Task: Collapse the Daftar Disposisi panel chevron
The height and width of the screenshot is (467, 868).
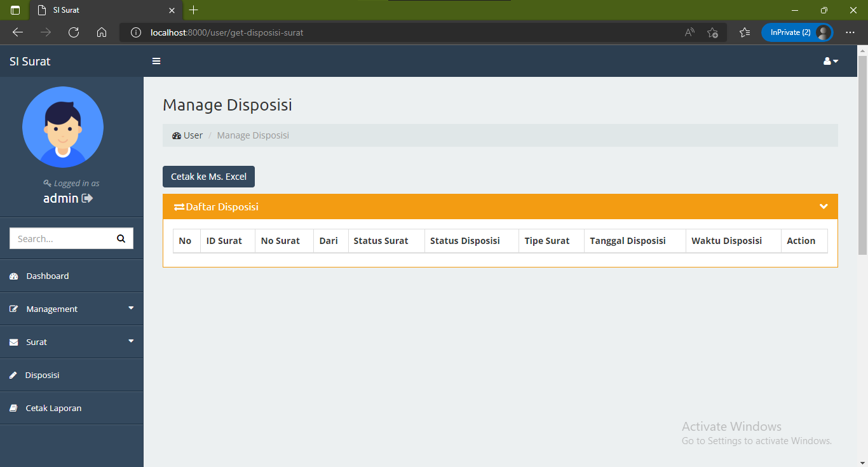Action: [824, 206]
